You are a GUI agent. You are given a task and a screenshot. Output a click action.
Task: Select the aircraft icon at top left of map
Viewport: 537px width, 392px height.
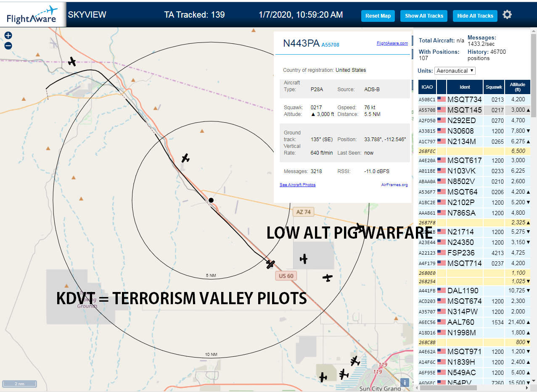tap(72, 62)
